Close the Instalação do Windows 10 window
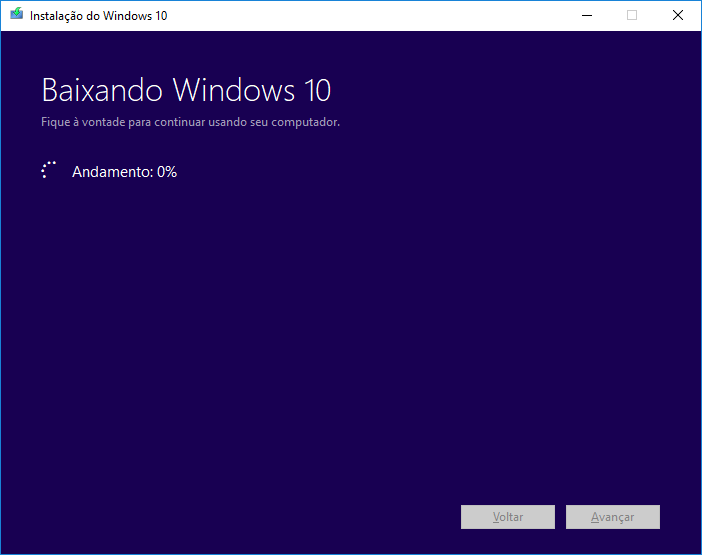Screen dimensions: 702x555 [x=677, y=16]
